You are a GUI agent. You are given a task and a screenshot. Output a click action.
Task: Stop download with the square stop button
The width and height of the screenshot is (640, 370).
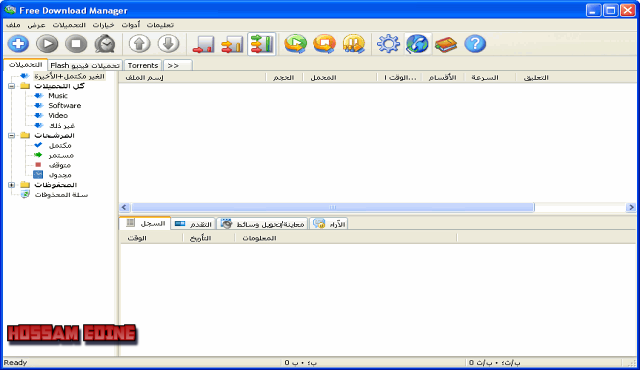[76, 44]
